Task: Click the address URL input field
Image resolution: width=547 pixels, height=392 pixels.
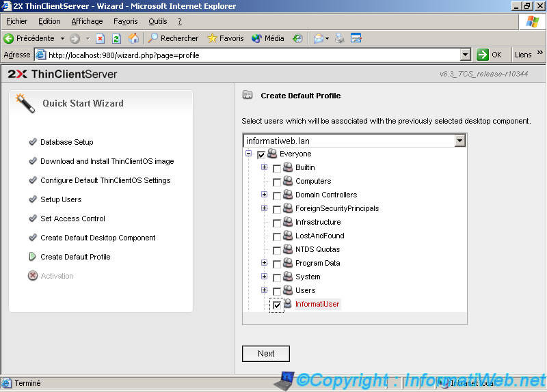Action: tap(254, 55)
